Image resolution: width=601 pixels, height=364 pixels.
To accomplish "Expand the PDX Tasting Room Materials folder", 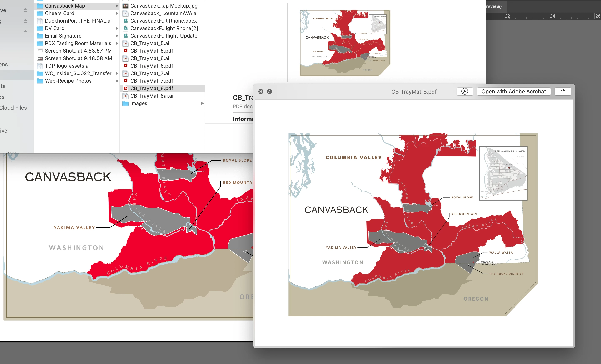I will [117, 43].
